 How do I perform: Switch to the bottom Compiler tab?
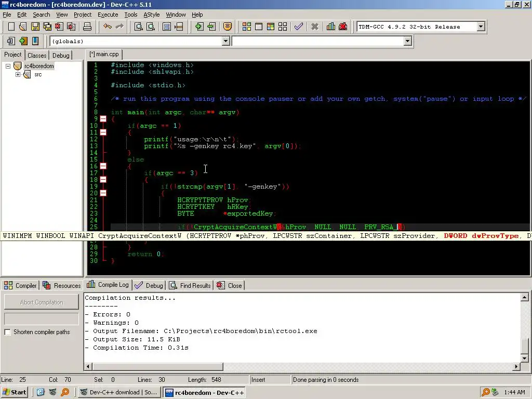coord(20,285)
